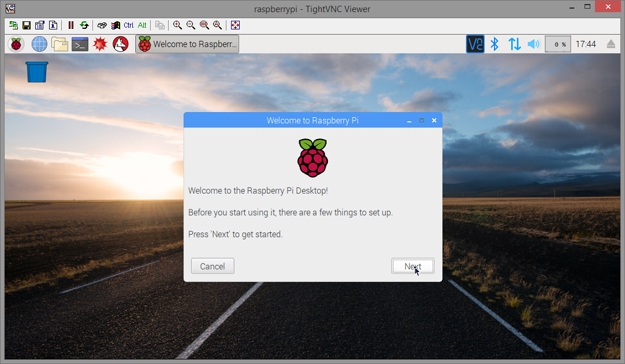This screenshot has width=625, height=364.
Task: Send Ctrl+Alt+Del keys icon
Action: tap(102, 25)
